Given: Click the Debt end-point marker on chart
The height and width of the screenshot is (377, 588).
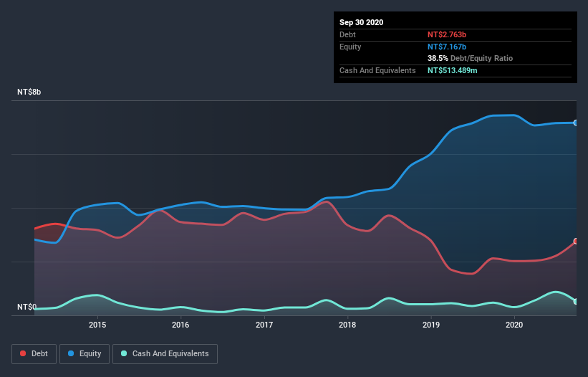Looking at the screenshot, I should 576,242.
